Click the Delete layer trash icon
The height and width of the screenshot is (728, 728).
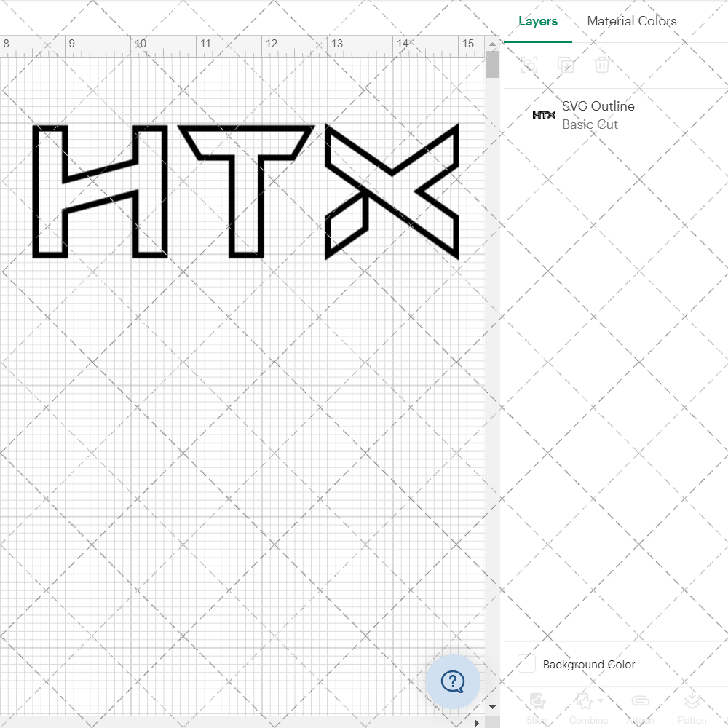[x=601, y=65]
